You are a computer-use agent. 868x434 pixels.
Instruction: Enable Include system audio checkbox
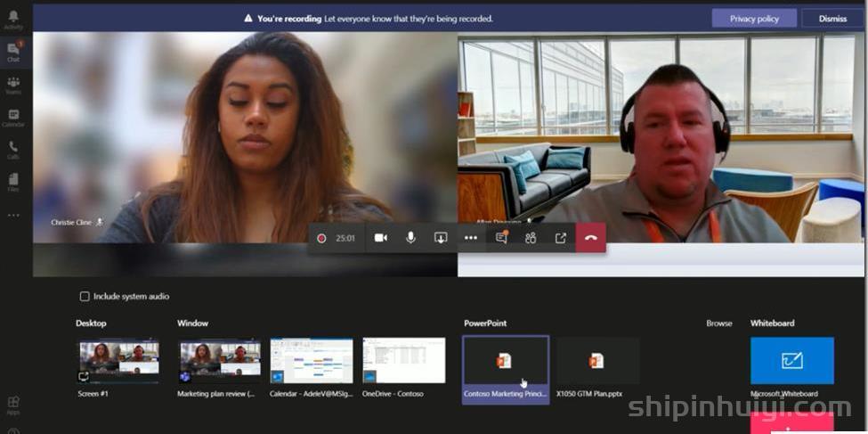tap(85, 297)
